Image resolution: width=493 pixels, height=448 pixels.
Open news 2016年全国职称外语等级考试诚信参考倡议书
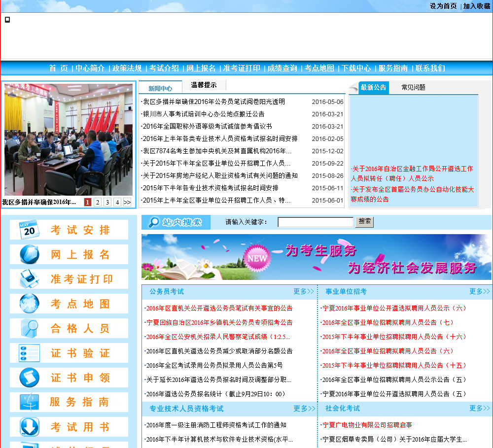point(208,126)
